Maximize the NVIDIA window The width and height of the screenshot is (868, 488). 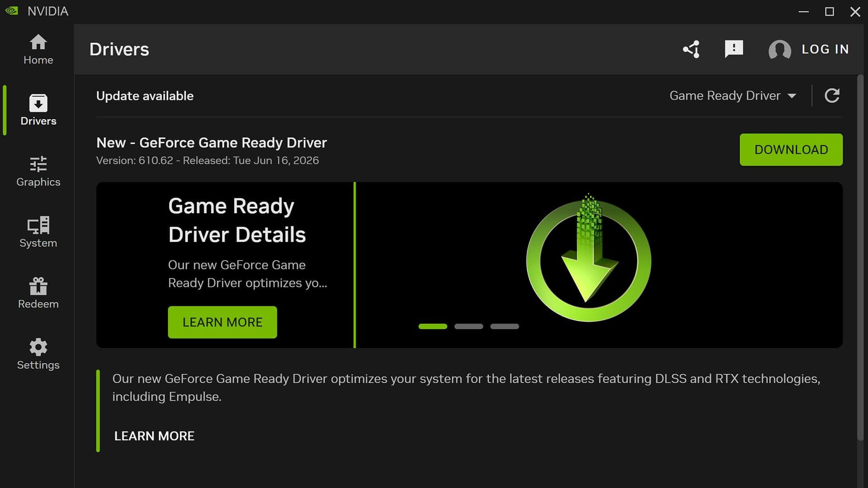pyautogui.click(x=829, y=12)
